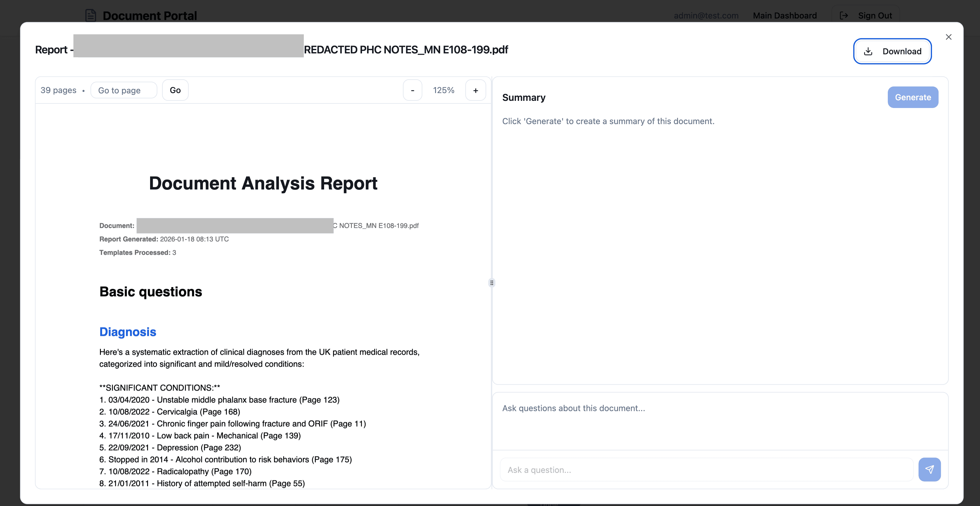
Task: Click the Summary panel heading
Action: (x=524, y=97)
